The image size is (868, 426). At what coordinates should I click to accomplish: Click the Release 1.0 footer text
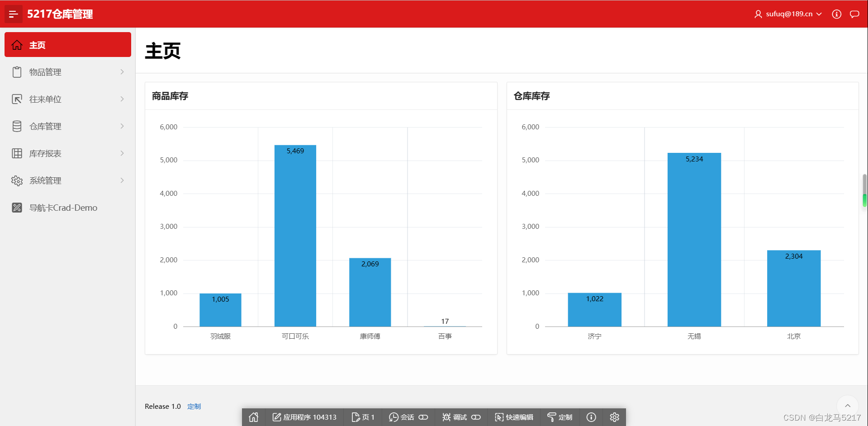163,406
